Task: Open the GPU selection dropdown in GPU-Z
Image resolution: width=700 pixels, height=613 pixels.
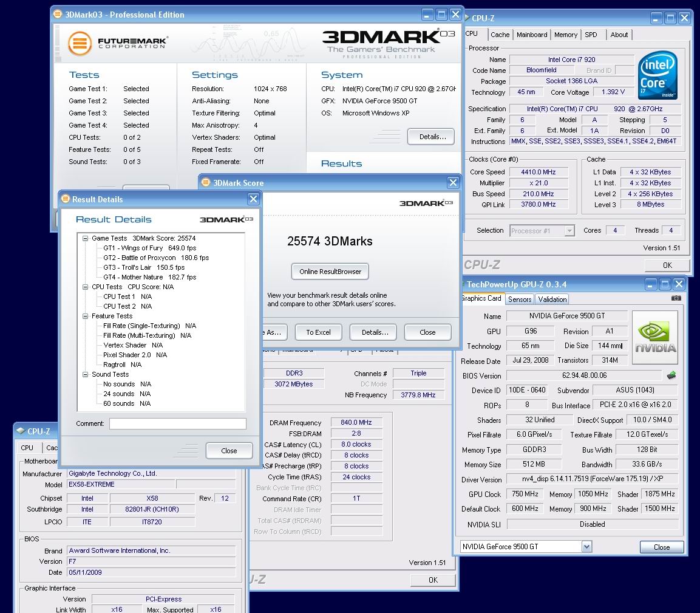Action: 586,546
